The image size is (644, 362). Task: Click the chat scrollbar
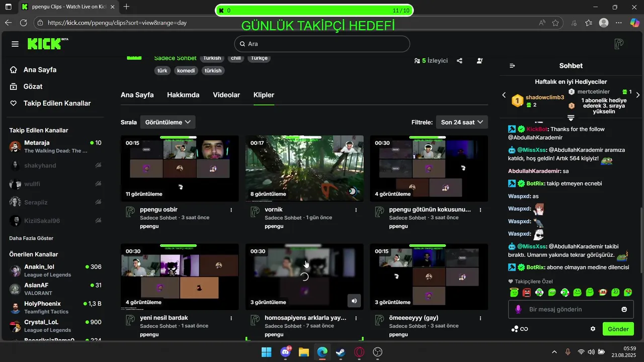[x=640, y=239]
